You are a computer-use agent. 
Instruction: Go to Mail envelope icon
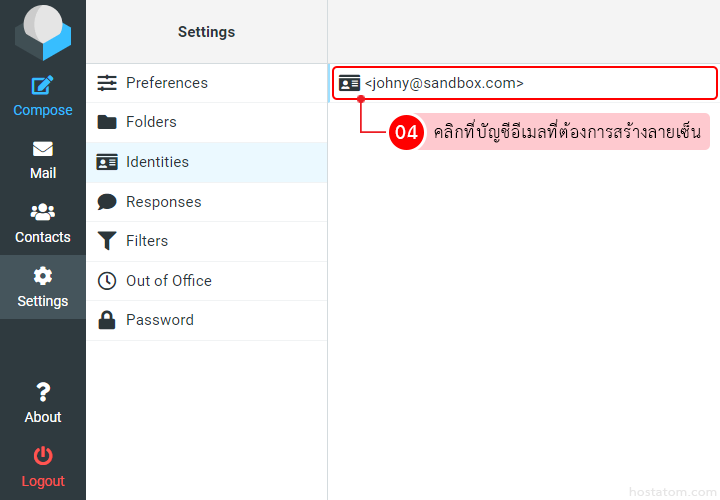tap(42, 149)
